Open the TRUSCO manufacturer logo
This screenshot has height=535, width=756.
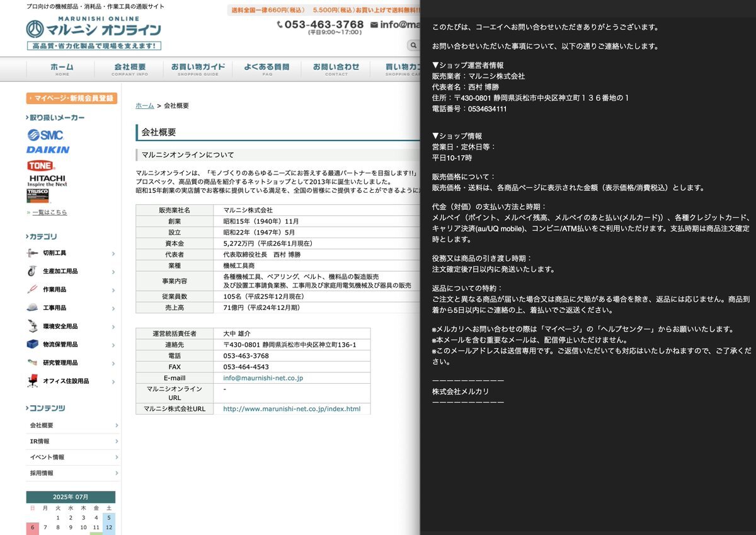[38, 196]
